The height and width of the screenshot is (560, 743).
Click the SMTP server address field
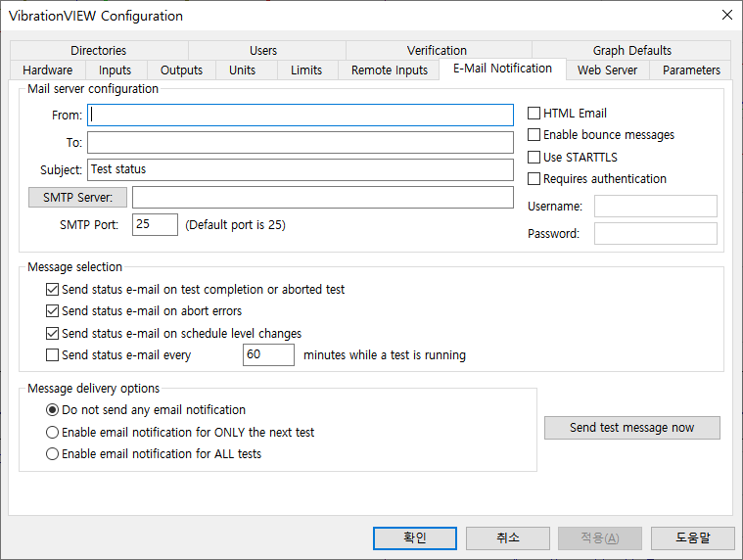[323, 197]
